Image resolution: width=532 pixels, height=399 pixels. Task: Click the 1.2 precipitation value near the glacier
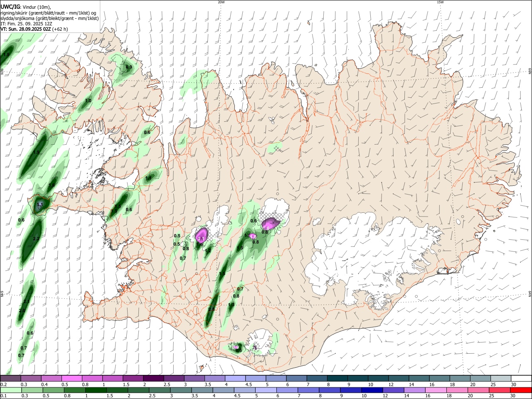pos(208,251)
